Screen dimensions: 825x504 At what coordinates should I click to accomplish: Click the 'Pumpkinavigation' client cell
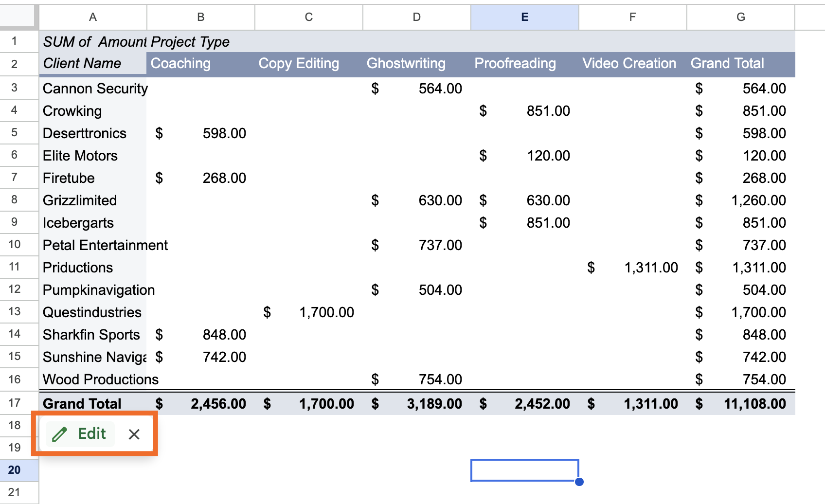pos(93,290)
